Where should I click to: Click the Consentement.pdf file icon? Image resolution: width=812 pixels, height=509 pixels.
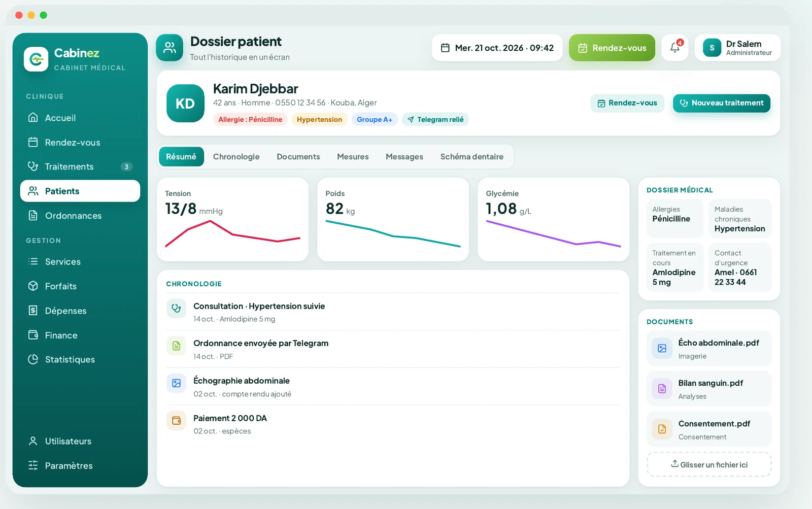point(662,429)
